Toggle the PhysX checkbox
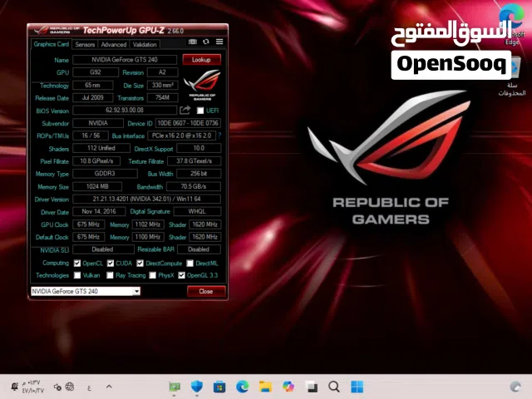This screenshot has height=399, width=532. [153, 275]
